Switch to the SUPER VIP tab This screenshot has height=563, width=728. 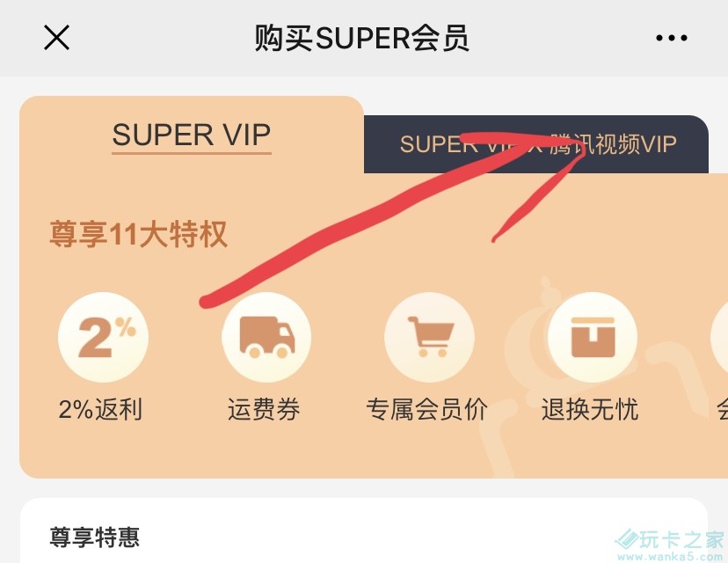click(x=192, y=135)
